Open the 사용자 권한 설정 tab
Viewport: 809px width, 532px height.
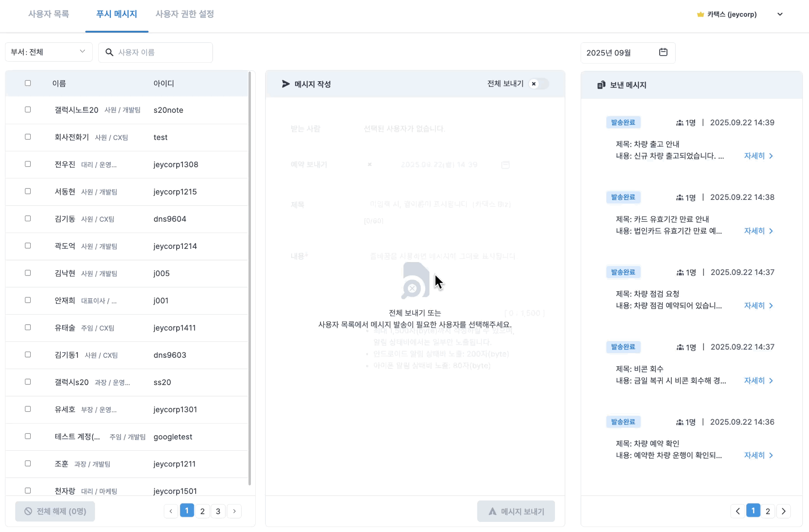(x=184, y=14)
